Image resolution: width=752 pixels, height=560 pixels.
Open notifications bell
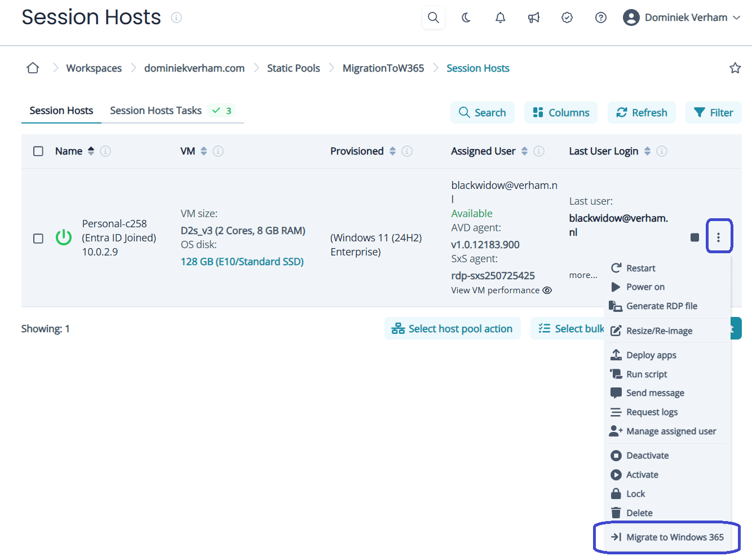coord(500,17)
